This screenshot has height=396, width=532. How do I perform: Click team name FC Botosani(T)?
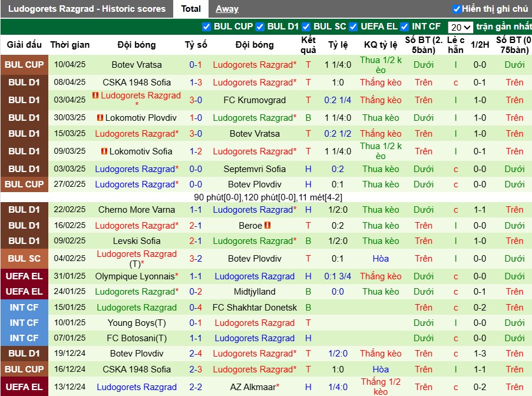pos(137,338)
